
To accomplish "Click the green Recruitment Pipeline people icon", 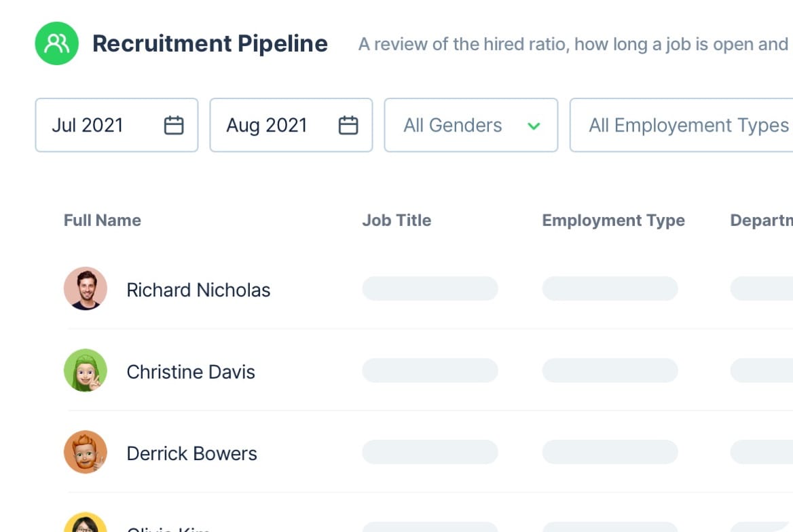I will (x=57, y=43).
